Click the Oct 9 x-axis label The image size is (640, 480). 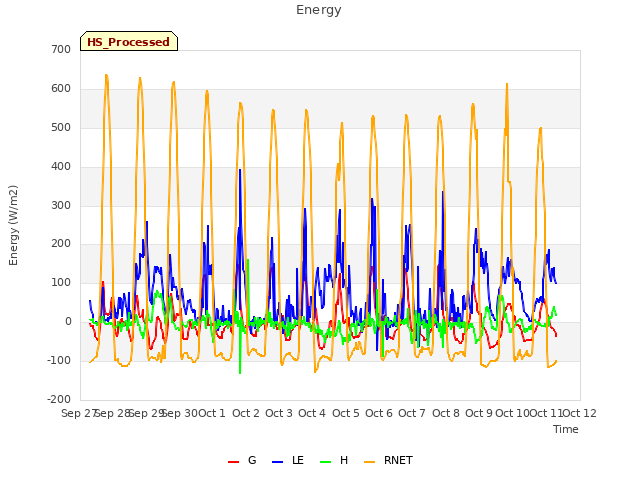pyautogui.click(x=479, y=413)
